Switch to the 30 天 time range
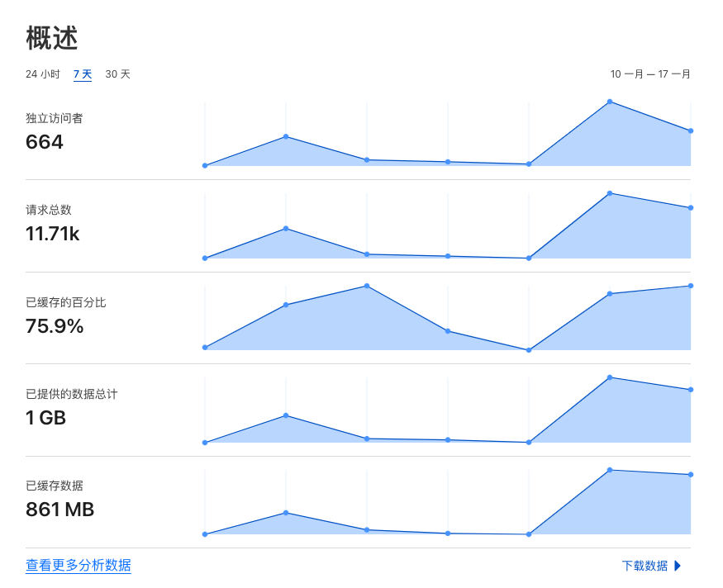 (117, 74)
